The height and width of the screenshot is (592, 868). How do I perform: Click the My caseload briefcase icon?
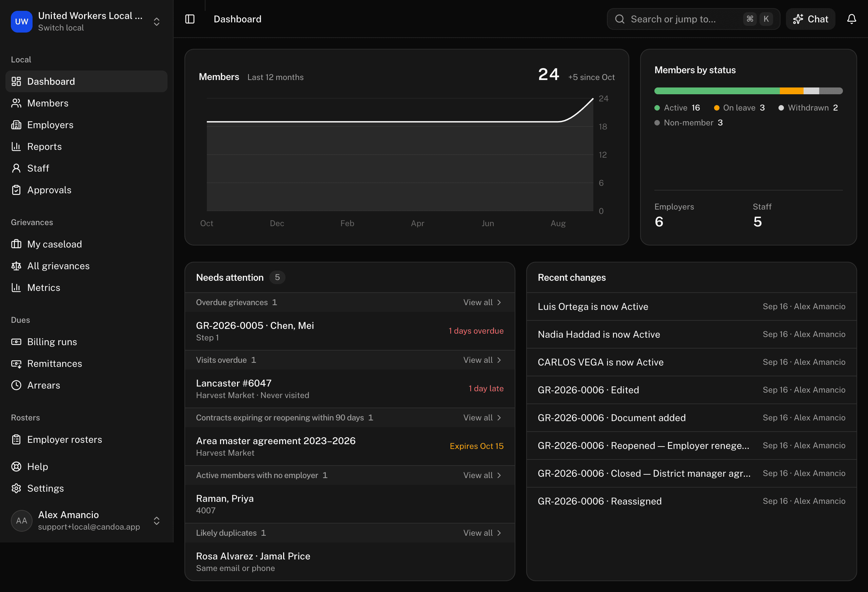click(x=16, y=244)
